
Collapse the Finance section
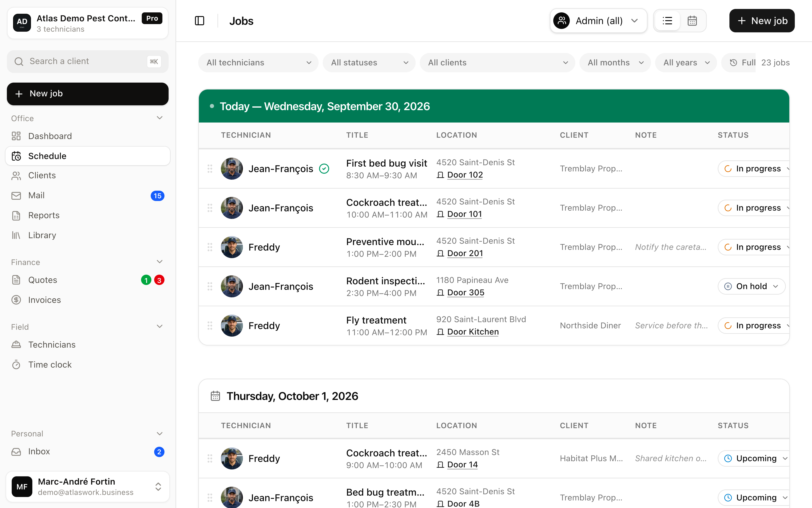159,262
